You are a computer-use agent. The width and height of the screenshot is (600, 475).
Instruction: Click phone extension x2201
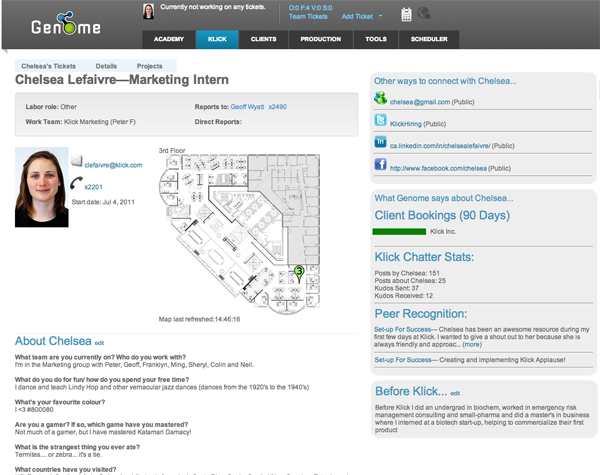click(x=93, y=187)
